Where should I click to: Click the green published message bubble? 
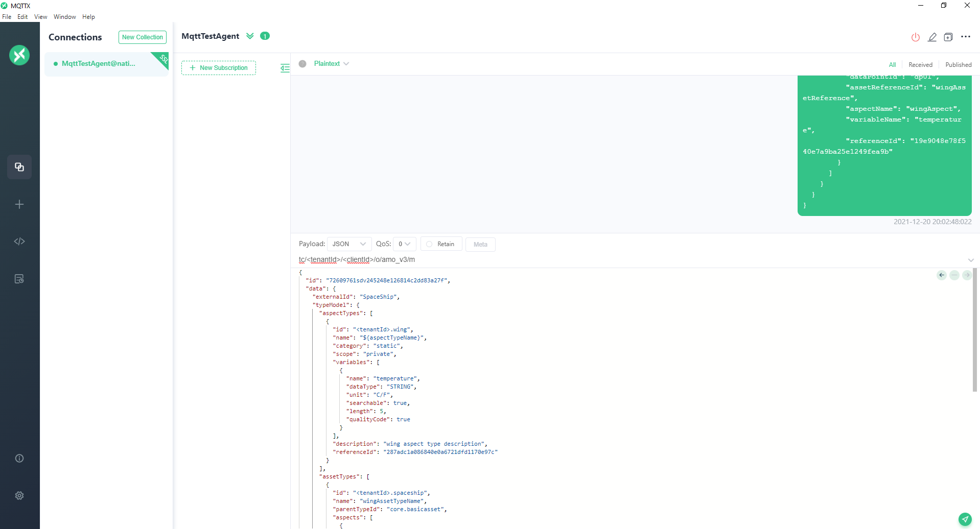tap(884, 146)
